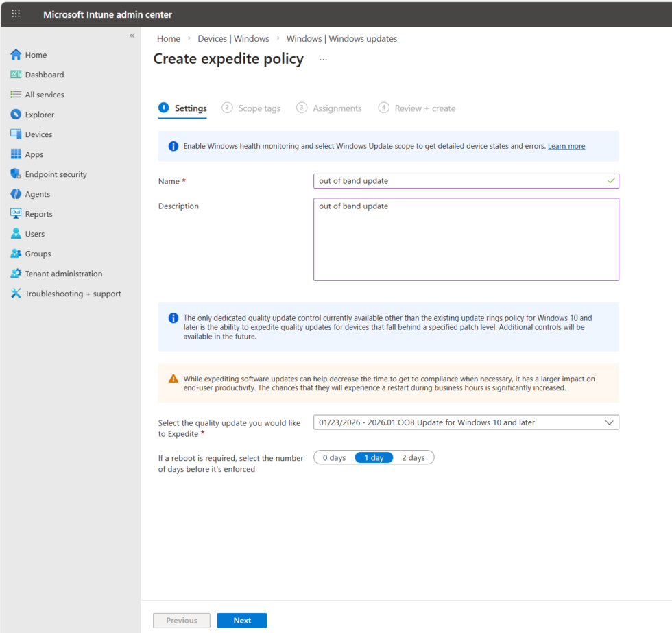Open the Users person icon
Viewport: 672px width, 633px height.
pyautogui.click(x=16, y=234)
